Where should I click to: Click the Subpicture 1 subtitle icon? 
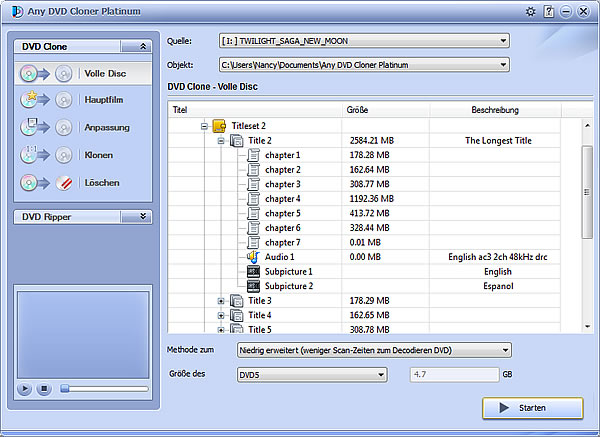[253, 272]
